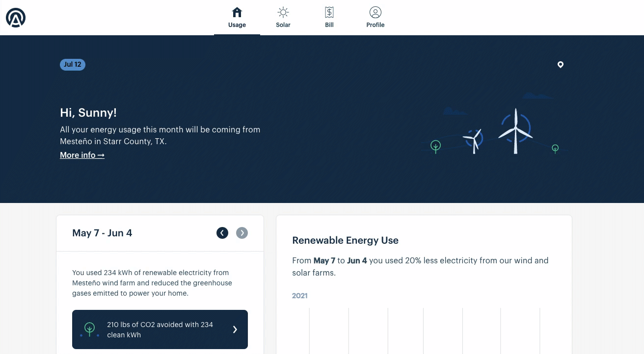
Task: Open the Profile person icon
Action: tap(376, 12)
